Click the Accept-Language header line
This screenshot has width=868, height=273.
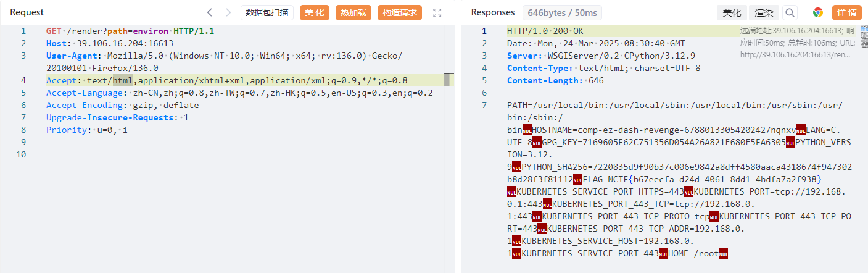[239, 93]
